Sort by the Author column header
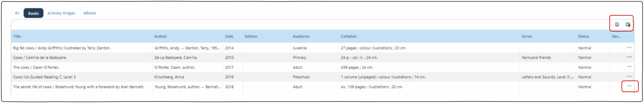Viewport: 644px width, 103px height. [x=160, y=36]
